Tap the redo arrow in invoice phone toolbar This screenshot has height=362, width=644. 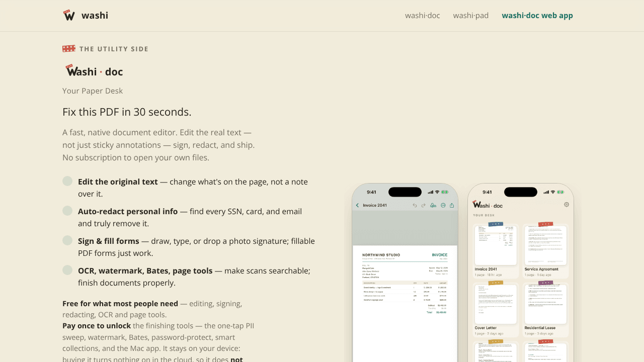tap(423, 205)
